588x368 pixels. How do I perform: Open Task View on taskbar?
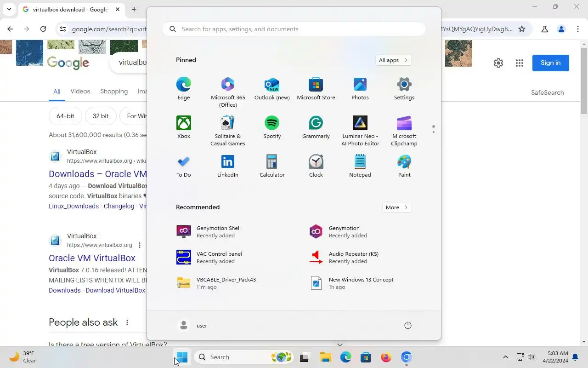pos(304,357)
